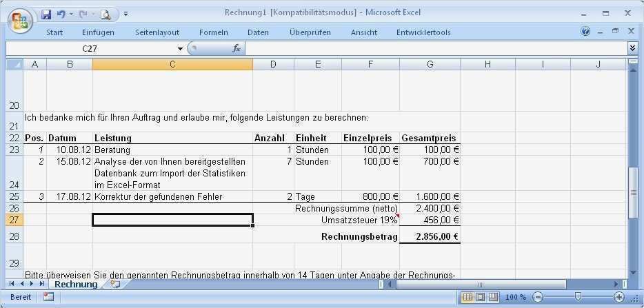Select column J header
This screenshot has width=644, height=308.
pos(598,65)
